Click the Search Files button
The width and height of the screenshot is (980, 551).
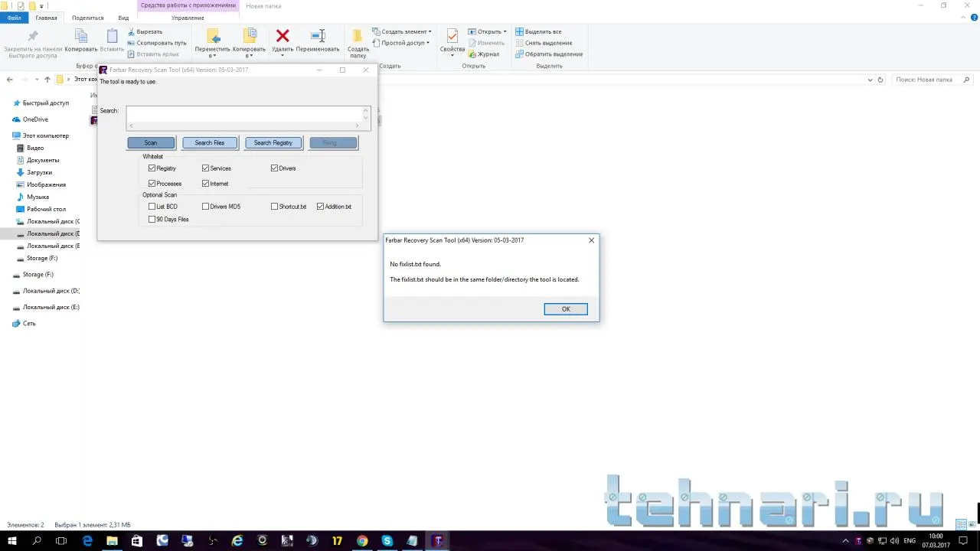(x=210, y=143)
